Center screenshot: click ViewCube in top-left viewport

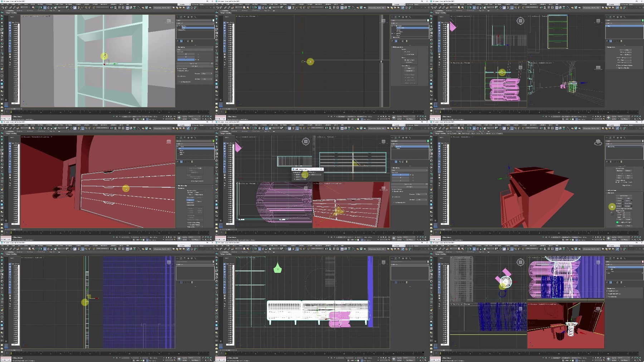(306, 141)
